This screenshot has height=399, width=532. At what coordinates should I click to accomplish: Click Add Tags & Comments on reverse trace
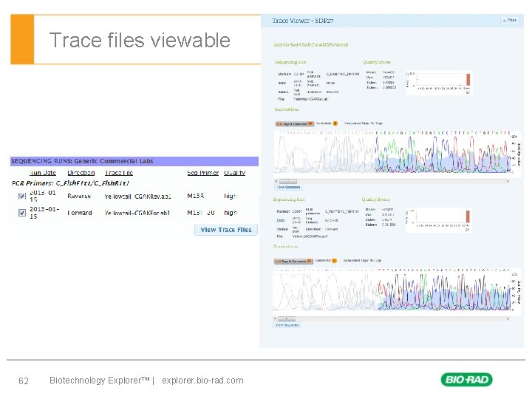[294, 124]
